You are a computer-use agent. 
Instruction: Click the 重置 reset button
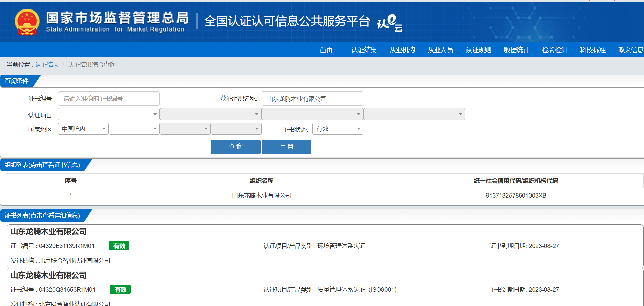(286, 147)
